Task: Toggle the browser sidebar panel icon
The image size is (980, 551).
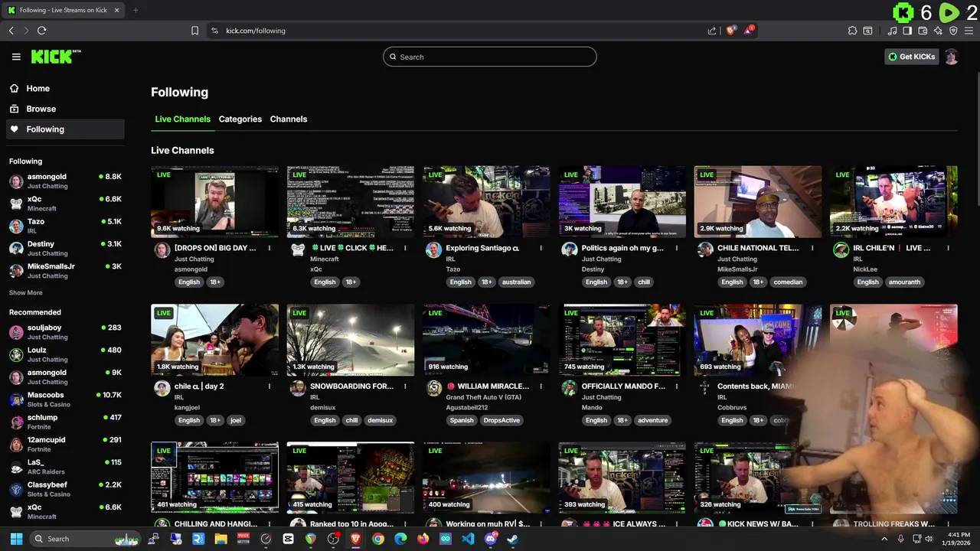Action: pos(907,31)
